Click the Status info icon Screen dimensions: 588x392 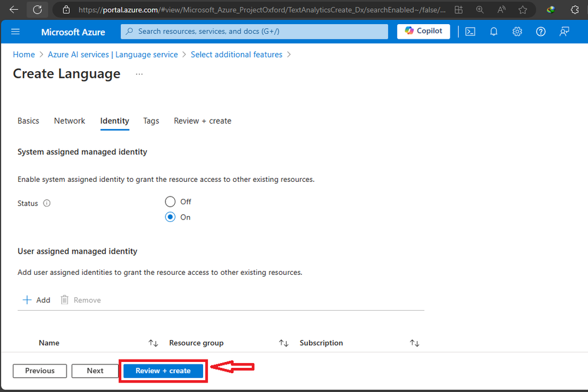[46, 203]
